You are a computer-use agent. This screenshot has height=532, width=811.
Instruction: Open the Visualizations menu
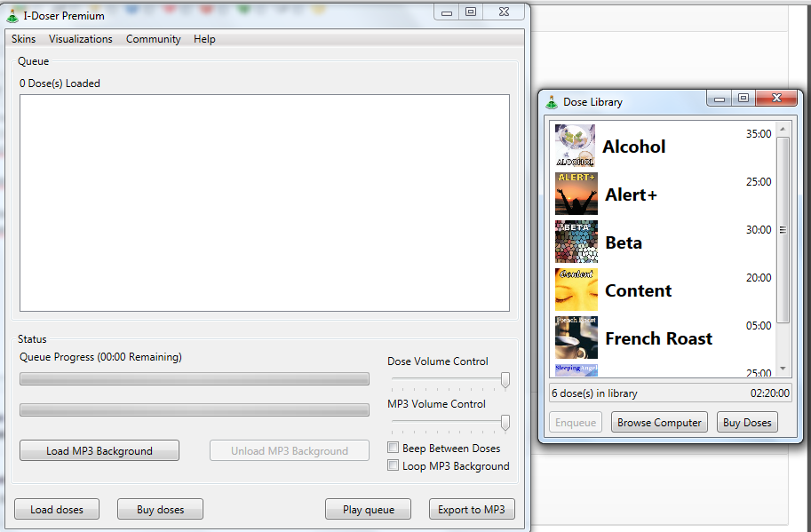tap(81, 39)
